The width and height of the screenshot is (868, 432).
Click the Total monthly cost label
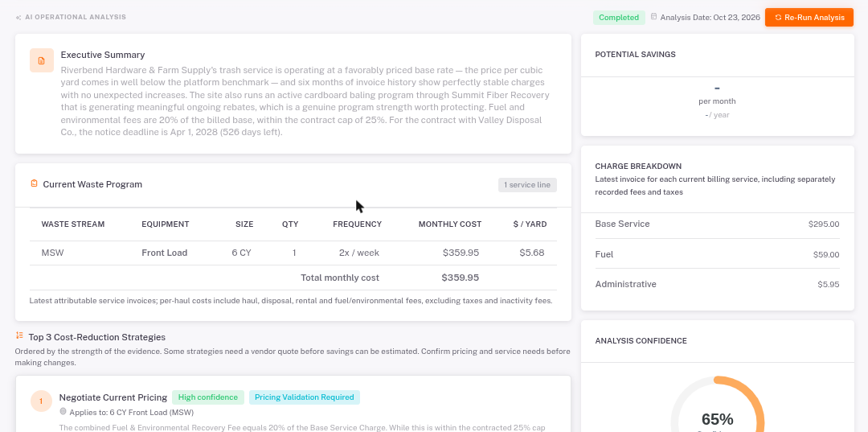340,278
